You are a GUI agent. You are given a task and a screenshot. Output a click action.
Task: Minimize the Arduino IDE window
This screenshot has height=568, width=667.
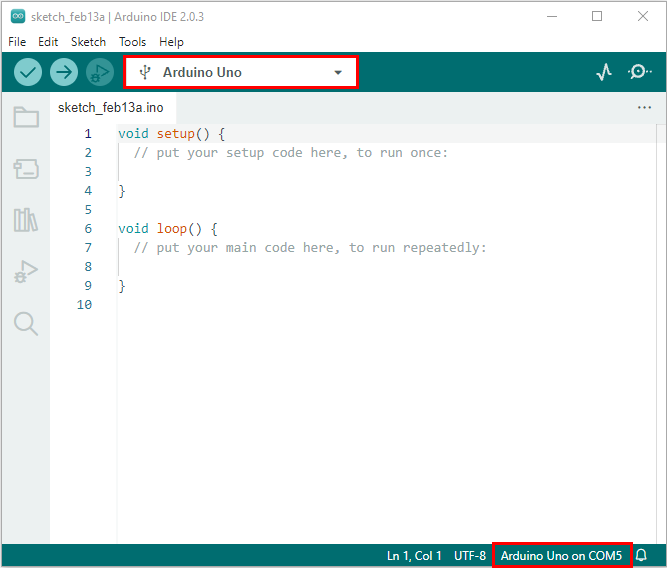552,16
